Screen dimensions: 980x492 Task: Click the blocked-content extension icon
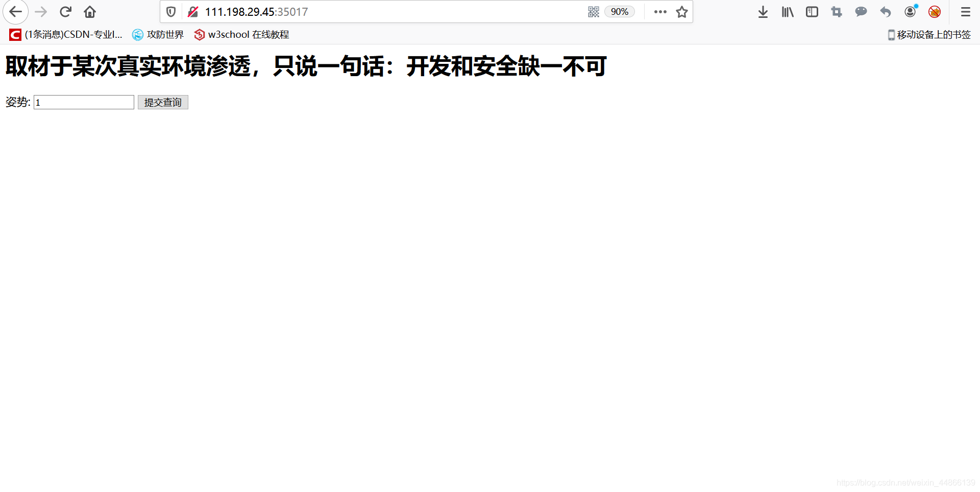pos(934,11)
